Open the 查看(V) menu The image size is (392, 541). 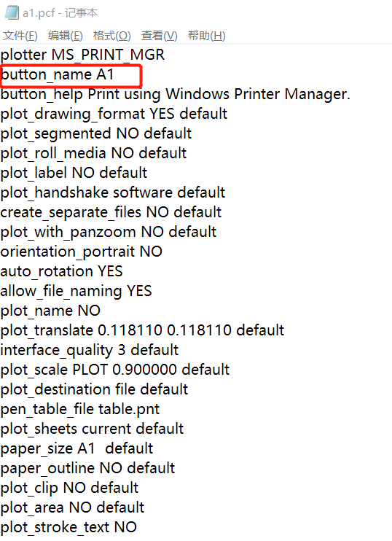pyautogui.click(x=160, y=35)
